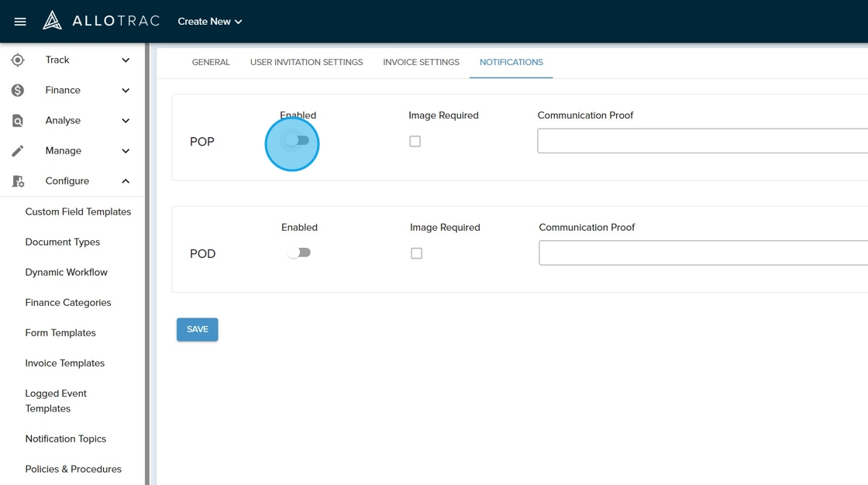Open the hamburger navigation menu
The width and height of the screenshot is (868, 485).
point(20,22)
